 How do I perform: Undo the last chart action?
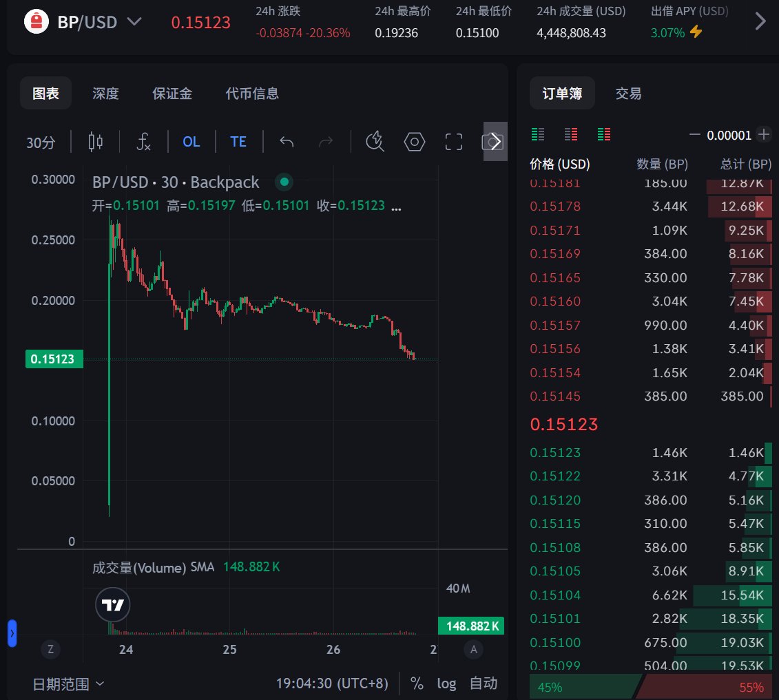pos(287,142)
